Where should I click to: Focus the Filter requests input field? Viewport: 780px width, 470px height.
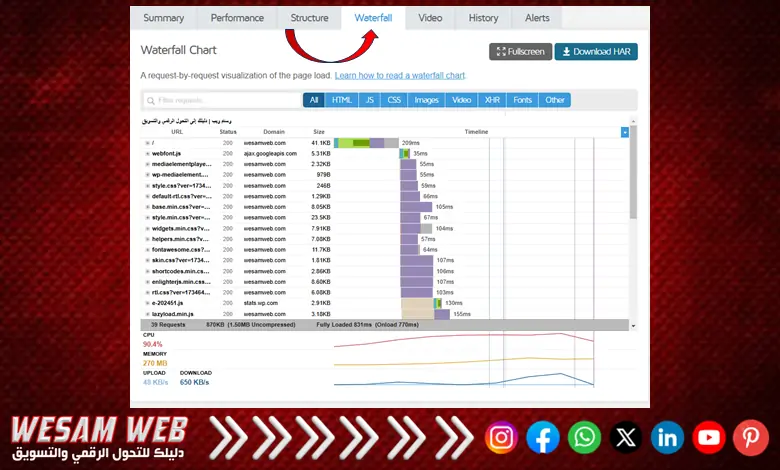[222, 100]
